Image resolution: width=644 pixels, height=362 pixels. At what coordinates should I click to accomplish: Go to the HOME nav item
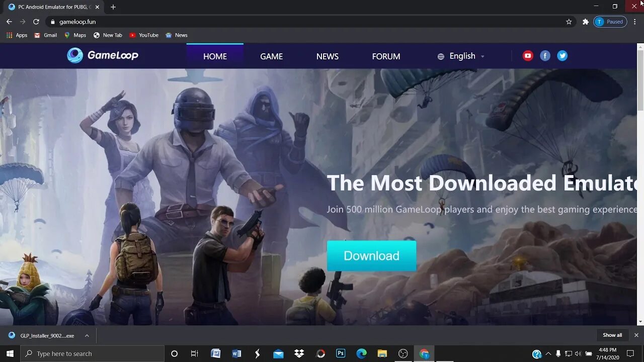(x=215, y=56)
